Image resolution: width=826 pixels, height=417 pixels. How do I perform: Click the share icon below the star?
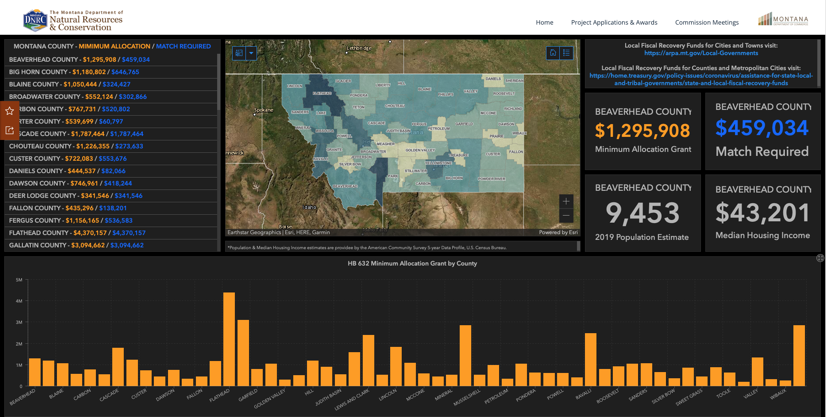click(x=9, y=130)
